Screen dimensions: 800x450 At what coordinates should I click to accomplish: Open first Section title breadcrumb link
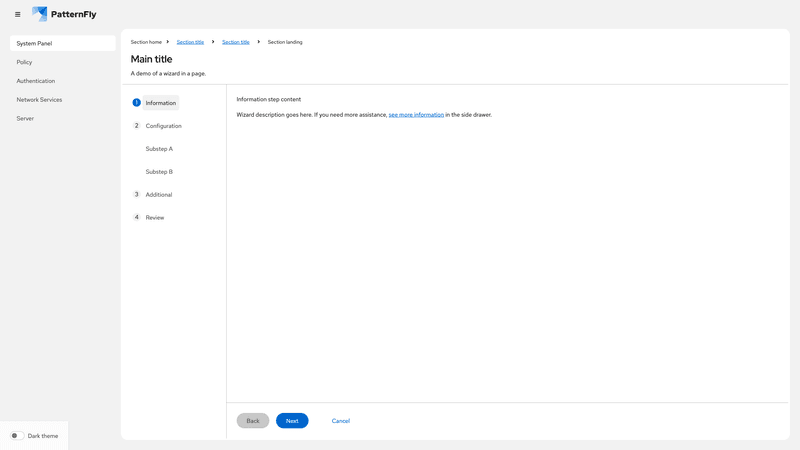click(190, 42)
